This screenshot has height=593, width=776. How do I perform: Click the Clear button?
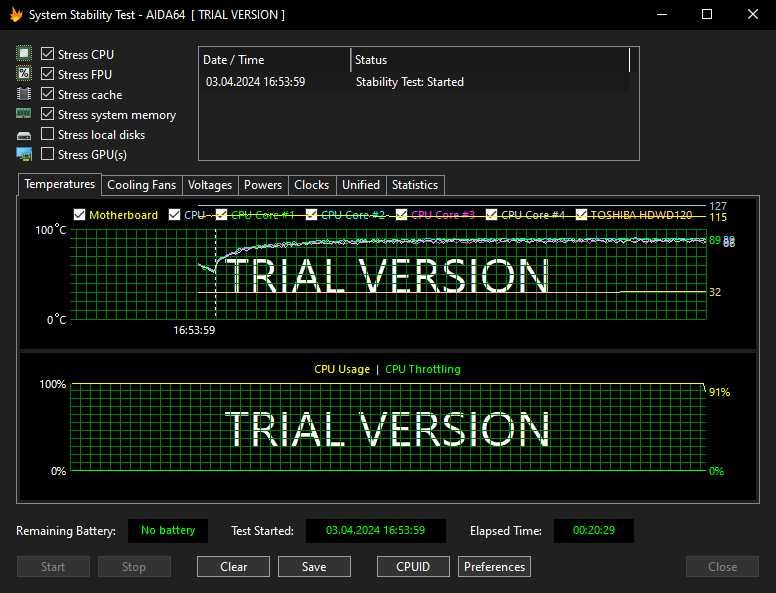(234, 566)
